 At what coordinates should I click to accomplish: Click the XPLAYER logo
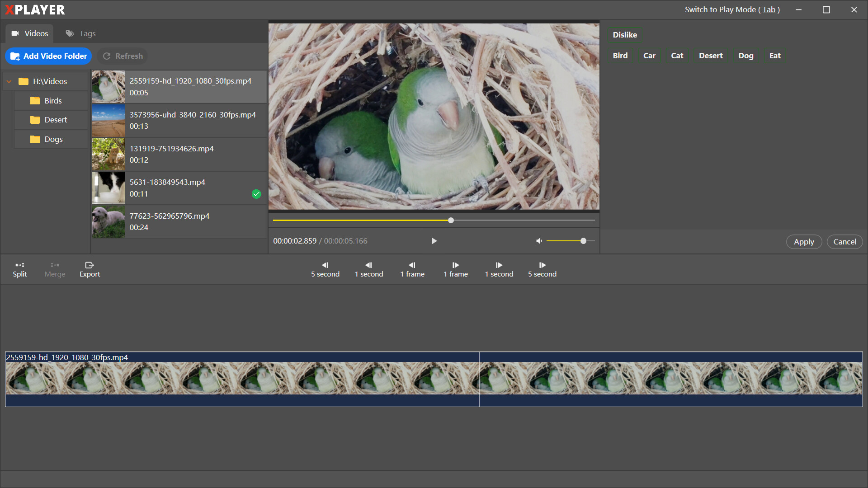click(35, 9)
